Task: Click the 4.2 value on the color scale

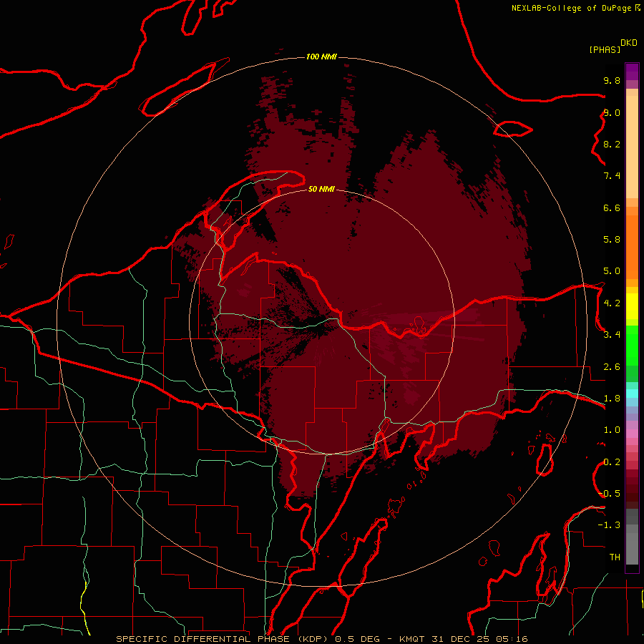Action: (x=612, y=303)
